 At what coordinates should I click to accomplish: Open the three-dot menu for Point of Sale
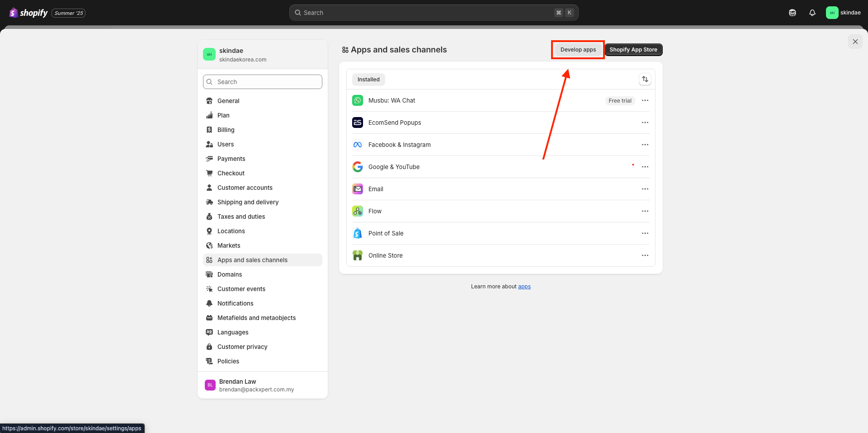[x=645, y=233]
